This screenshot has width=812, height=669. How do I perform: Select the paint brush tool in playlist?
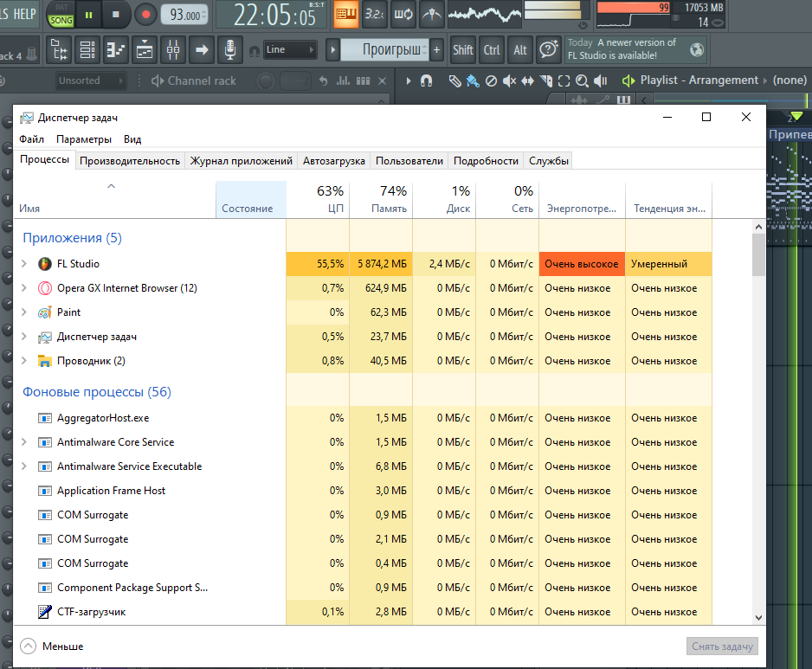[472, 80]
